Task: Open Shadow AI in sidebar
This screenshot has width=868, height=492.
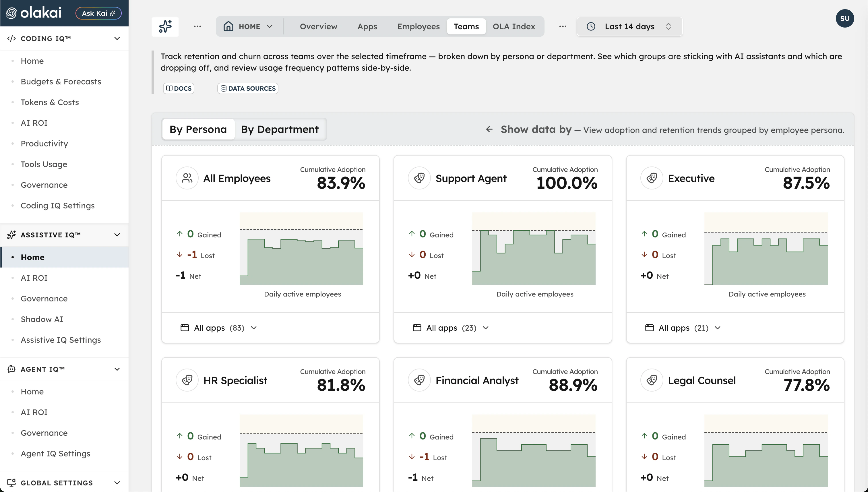Action: click(x=42, y=319)
